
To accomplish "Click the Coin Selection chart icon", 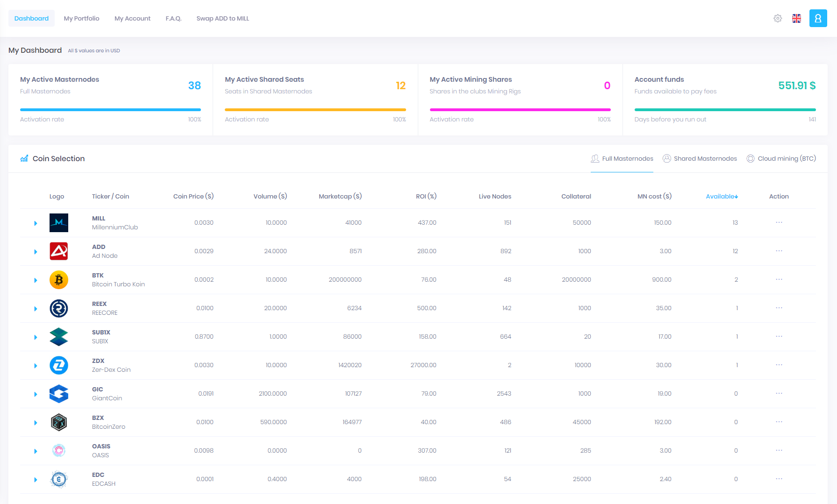I will tap(24, 158).
